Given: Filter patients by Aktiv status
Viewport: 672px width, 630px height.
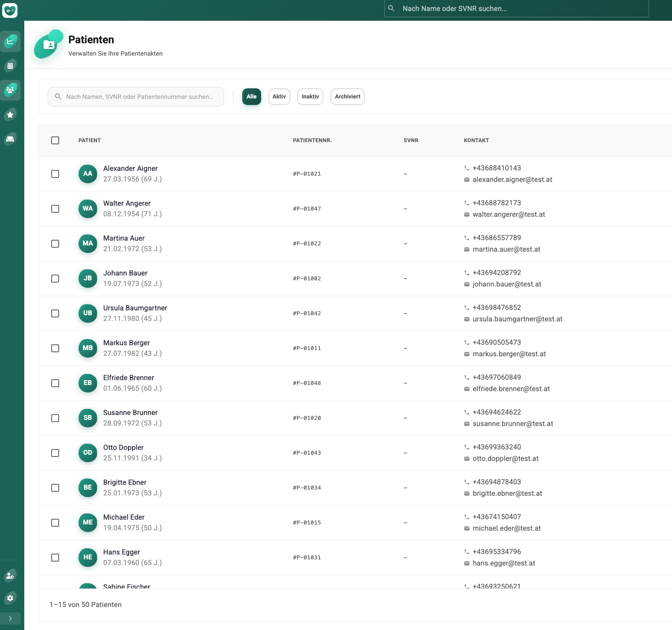Looking at the screenshot, I should [279, 97].
